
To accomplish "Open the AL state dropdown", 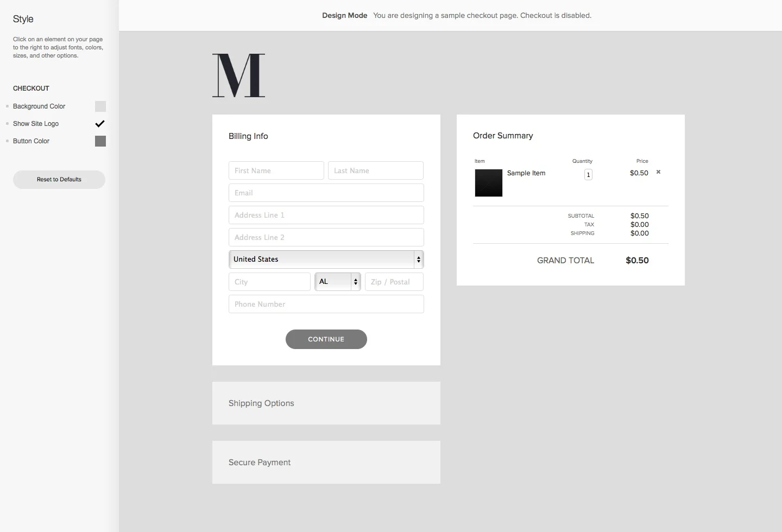I will [332, 282].
